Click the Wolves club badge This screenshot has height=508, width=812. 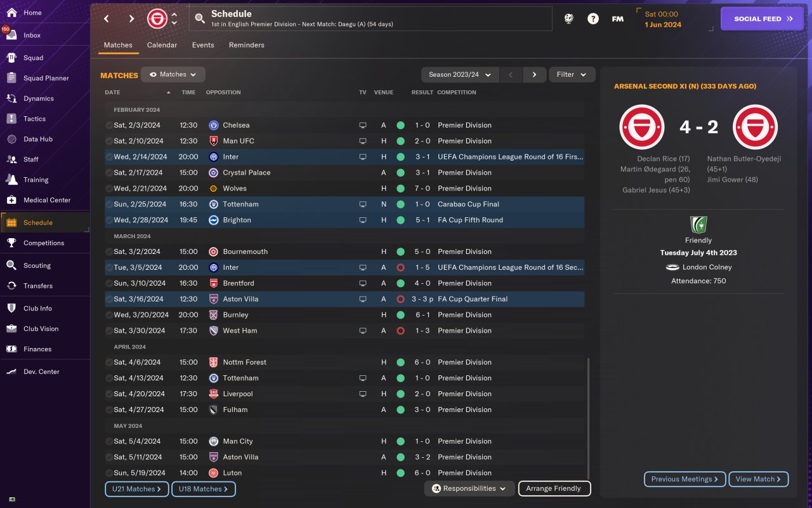(214, 189)
